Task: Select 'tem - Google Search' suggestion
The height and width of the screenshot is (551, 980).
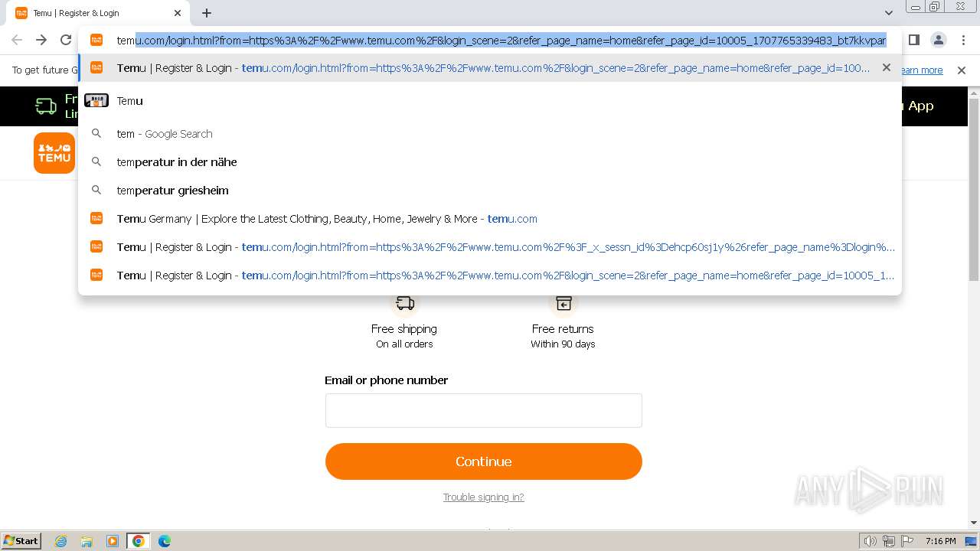Action: (x=490, y=134)
